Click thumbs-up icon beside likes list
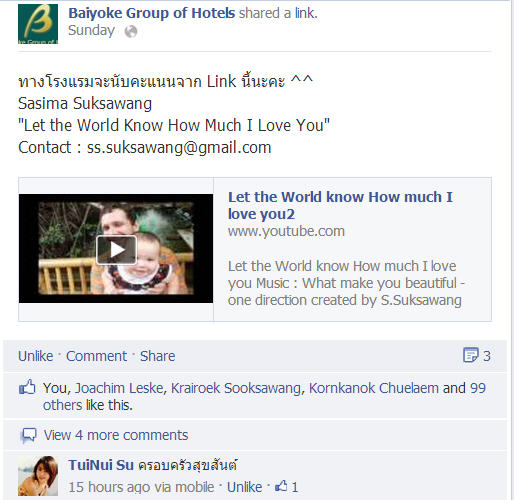The width and height of the screenshot is (514, 500). pyautogui.click(x=27, y=388)
